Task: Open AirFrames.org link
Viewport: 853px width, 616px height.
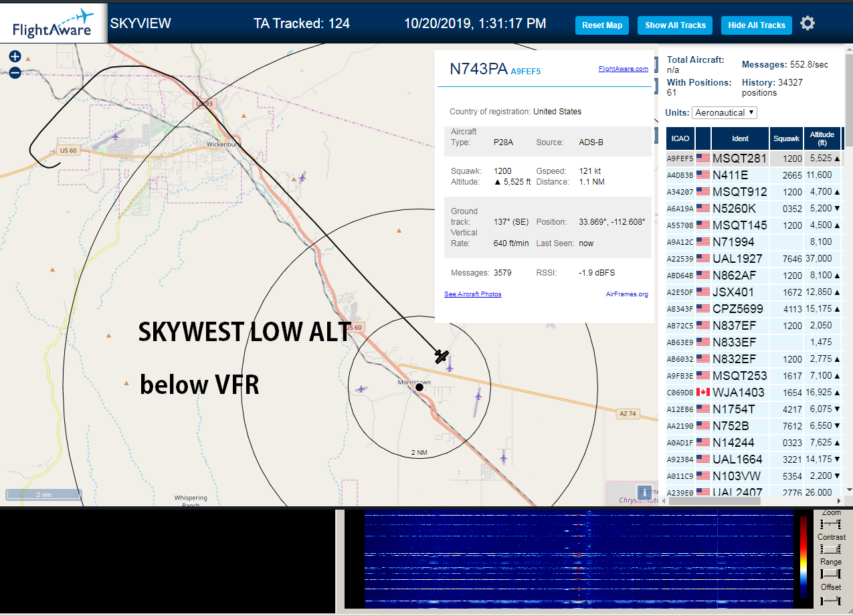Action: (627, 294)
